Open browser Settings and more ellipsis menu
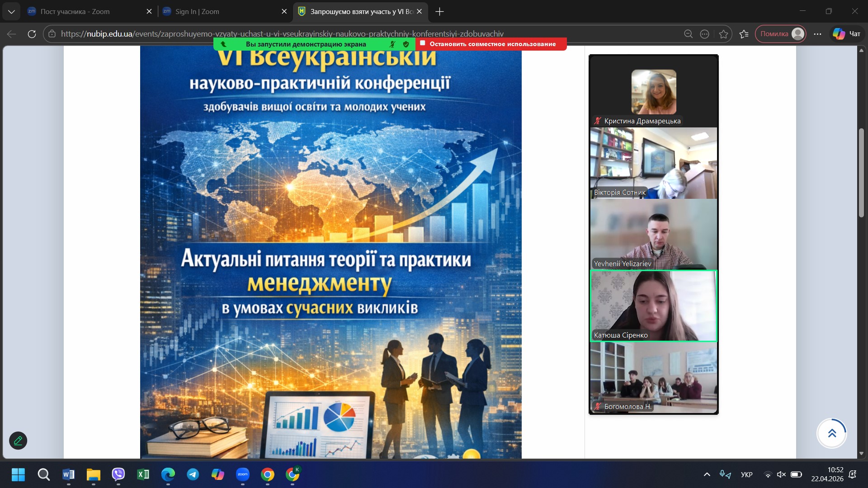868x488 pixels. [x=817, y=34]
